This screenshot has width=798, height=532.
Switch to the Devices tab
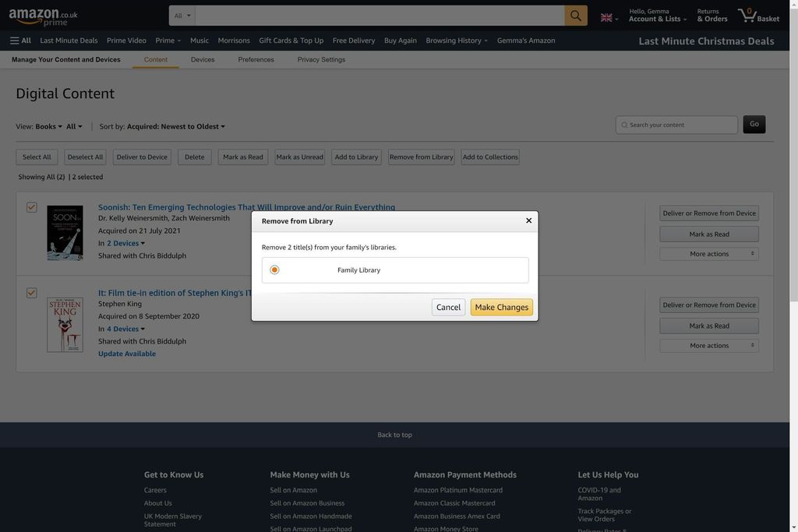(203, 59)
